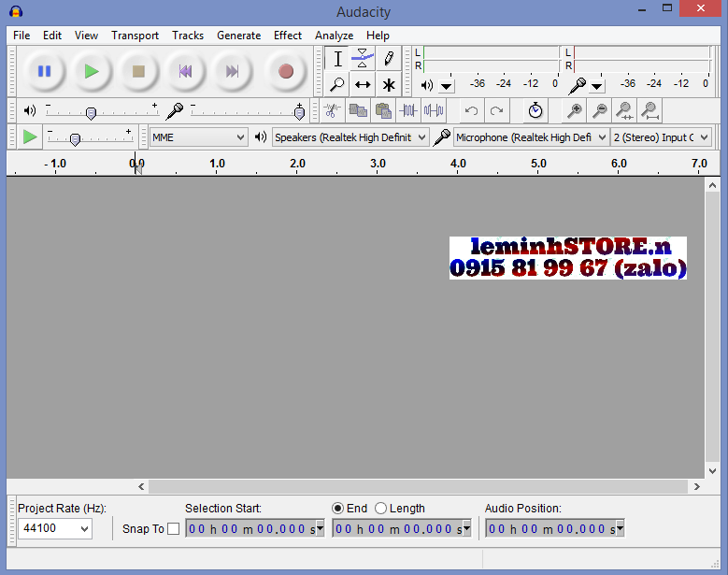728x575 pixels.
Task: Click the Selection Start time field
Action: click(x=254, y=528)
